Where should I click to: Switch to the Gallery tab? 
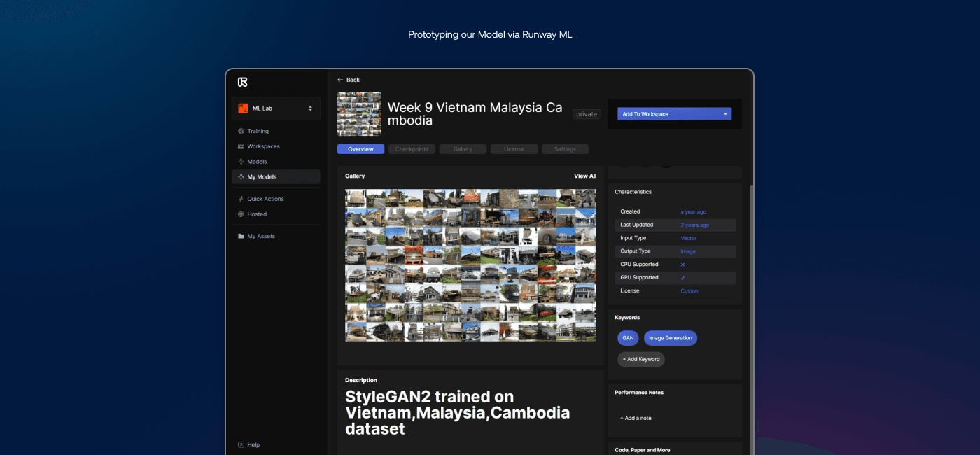[x=463, y=149]
